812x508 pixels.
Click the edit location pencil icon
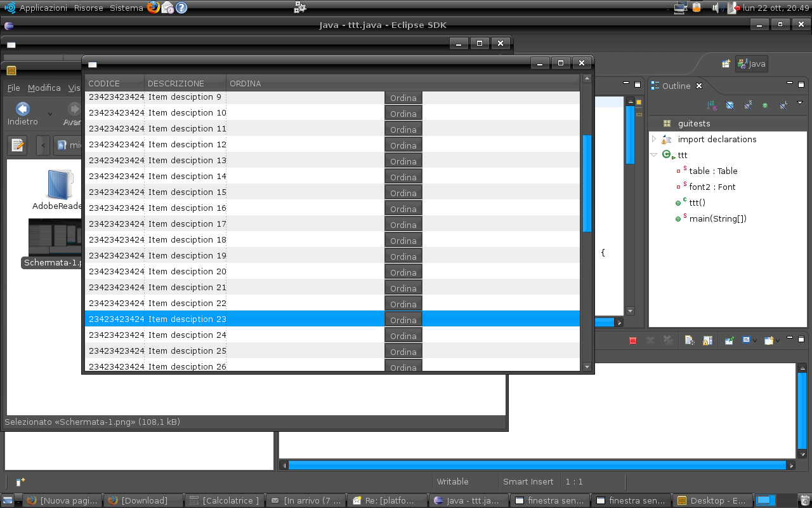18,145
